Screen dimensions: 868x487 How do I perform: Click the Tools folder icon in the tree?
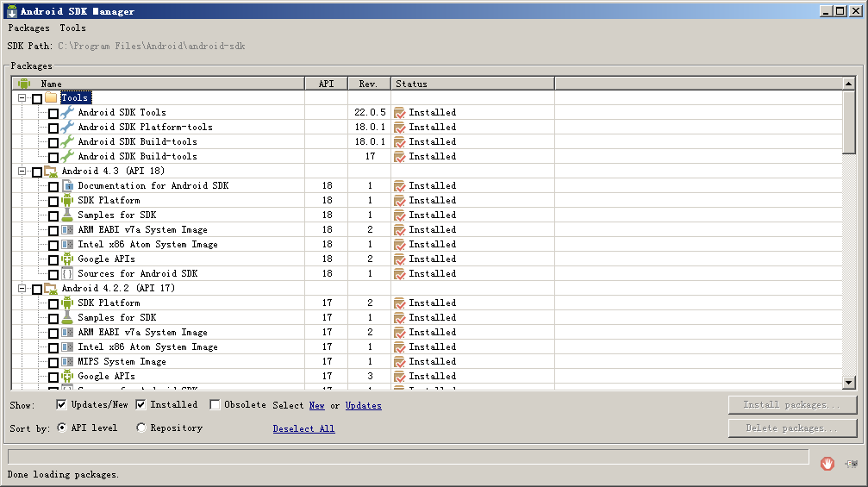[51, 98]
